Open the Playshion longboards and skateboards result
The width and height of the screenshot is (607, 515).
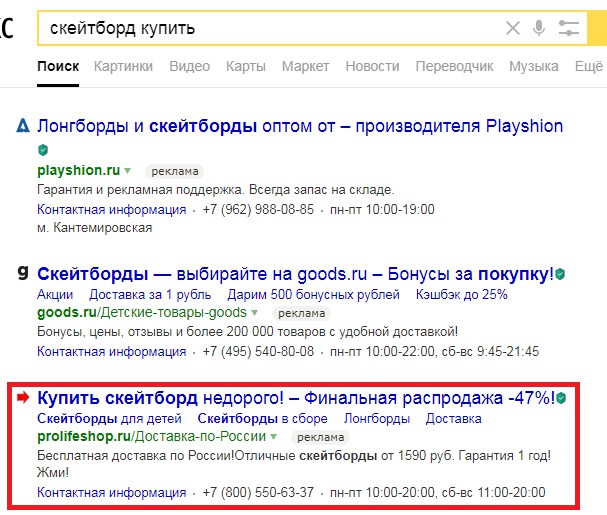pyautogui.click(x=300, y=126)
